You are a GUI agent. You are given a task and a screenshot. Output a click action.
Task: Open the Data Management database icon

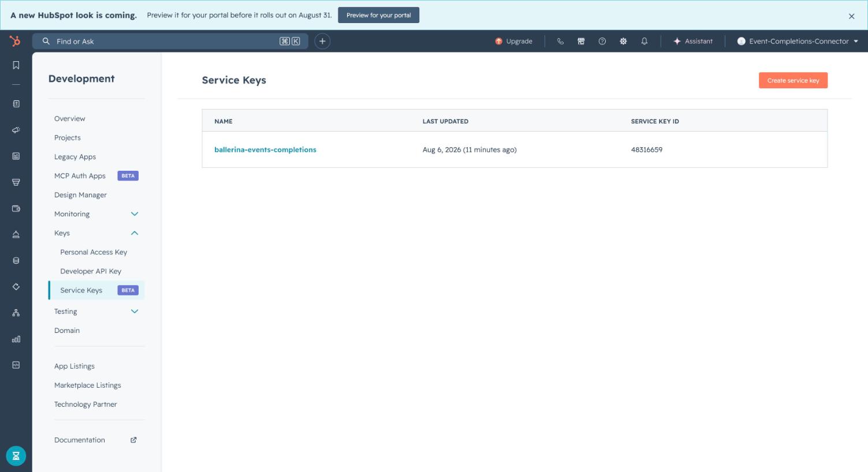[16, 261]
